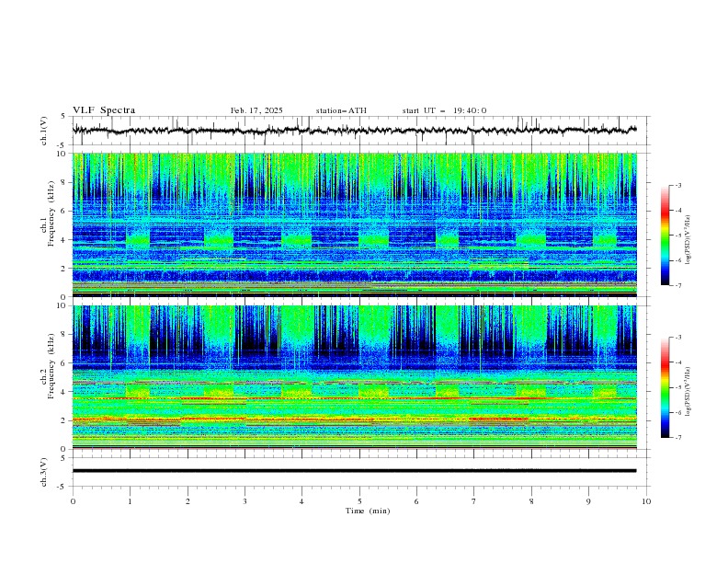728x563 pixels.
Task: Click the upper colorbar '-3' label
Action: tap(677, 185)
